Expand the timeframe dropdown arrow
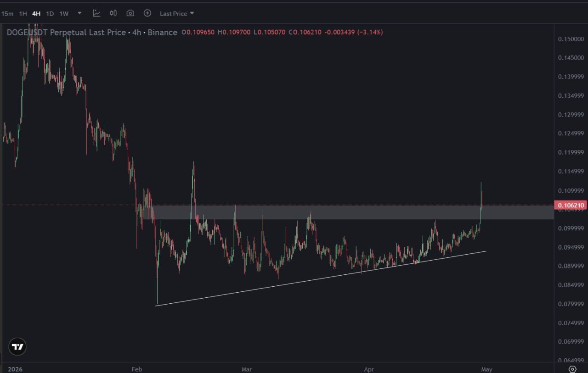This screenshot has height=373, width=588. pos(79,13)
